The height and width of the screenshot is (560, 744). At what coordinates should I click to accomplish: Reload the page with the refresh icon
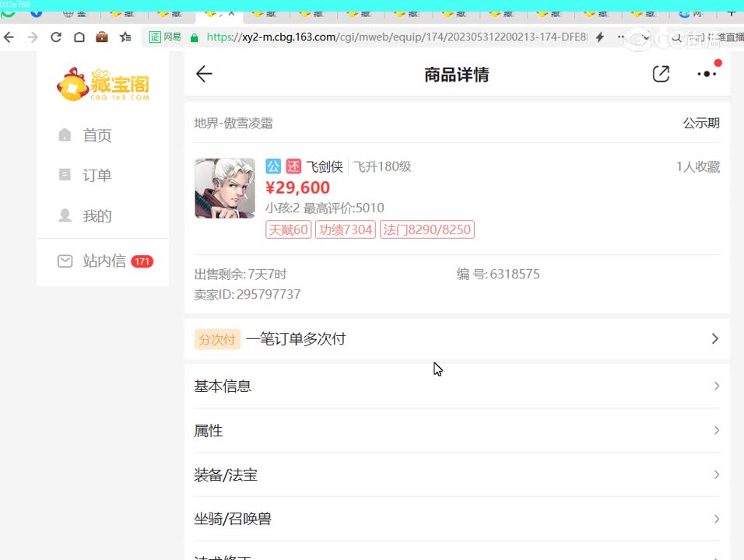click(56, 37)
